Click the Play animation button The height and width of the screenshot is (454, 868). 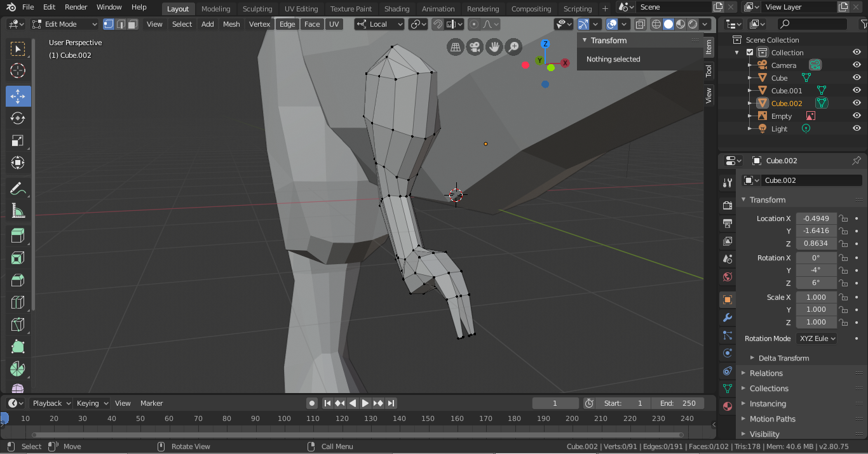click(365, 403)
